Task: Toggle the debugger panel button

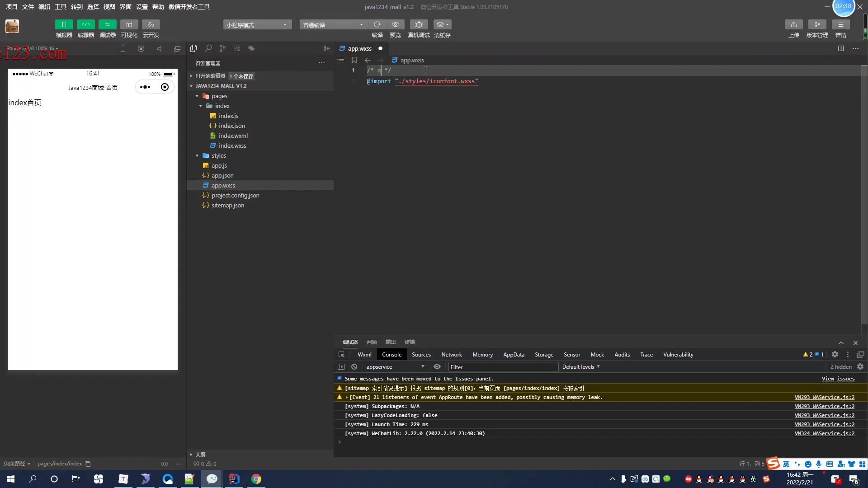Action: pos(107,24)
